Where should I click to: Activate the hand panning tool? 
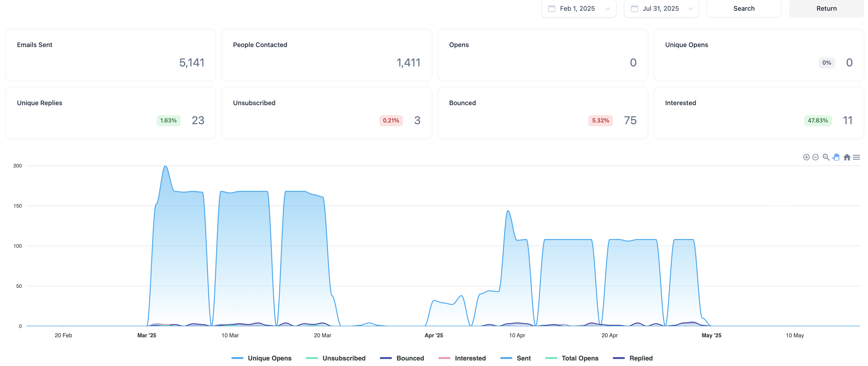(836, 157)
